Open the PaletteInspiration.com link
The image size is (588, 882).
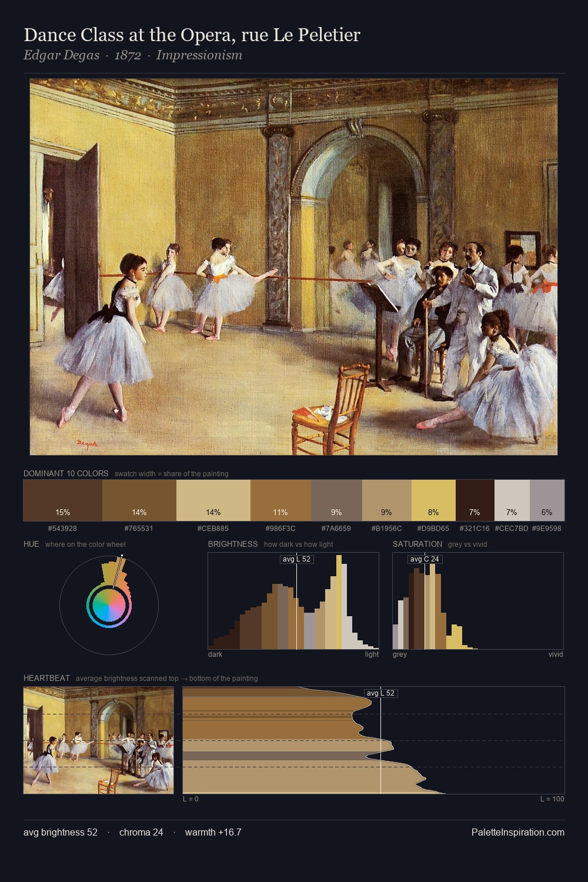pos(518,832)
